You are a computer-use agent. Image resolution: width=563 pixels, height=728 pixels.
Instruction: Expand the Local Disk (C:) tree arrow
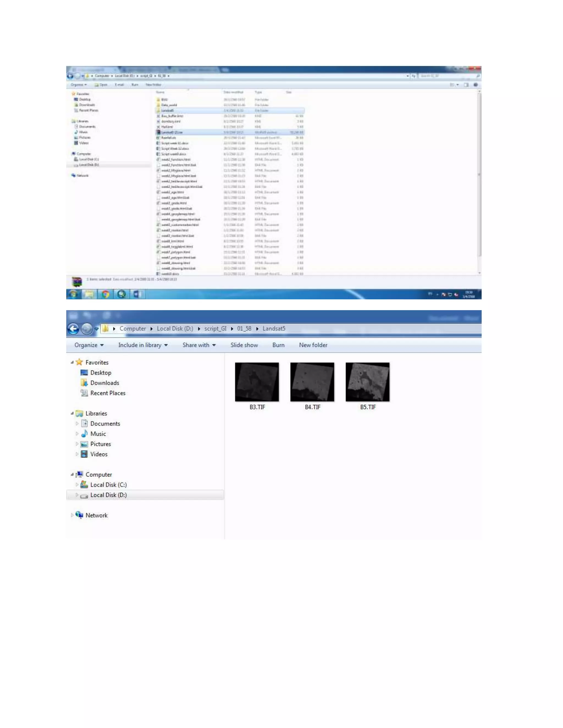(77, 484)
